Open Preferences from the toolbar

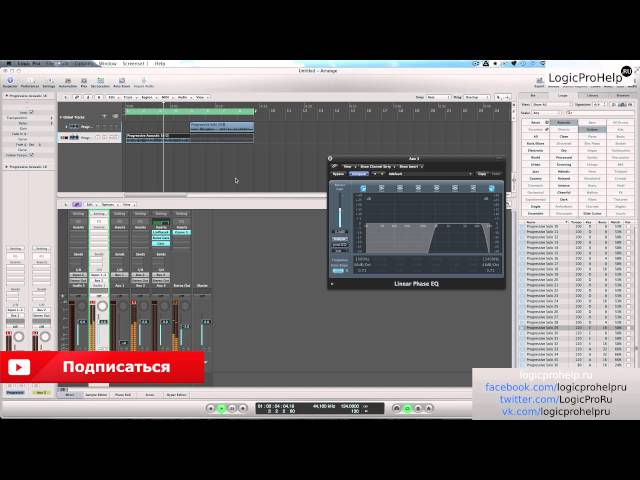(30, 81)
